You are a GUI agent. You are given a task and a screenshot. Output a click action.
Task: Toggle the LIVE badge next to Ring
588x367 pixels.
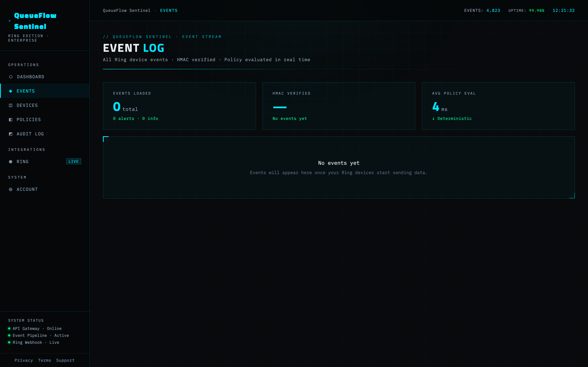[73, 161]
